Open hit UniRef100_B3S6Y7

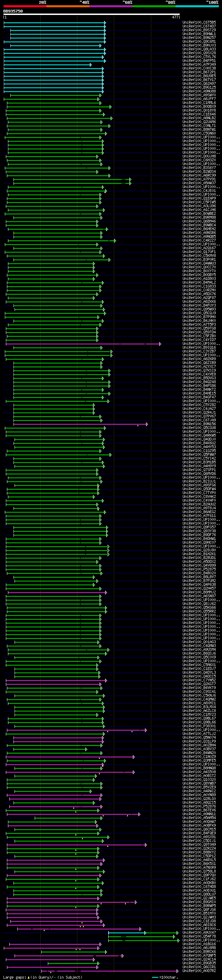(x=199, y=168)
